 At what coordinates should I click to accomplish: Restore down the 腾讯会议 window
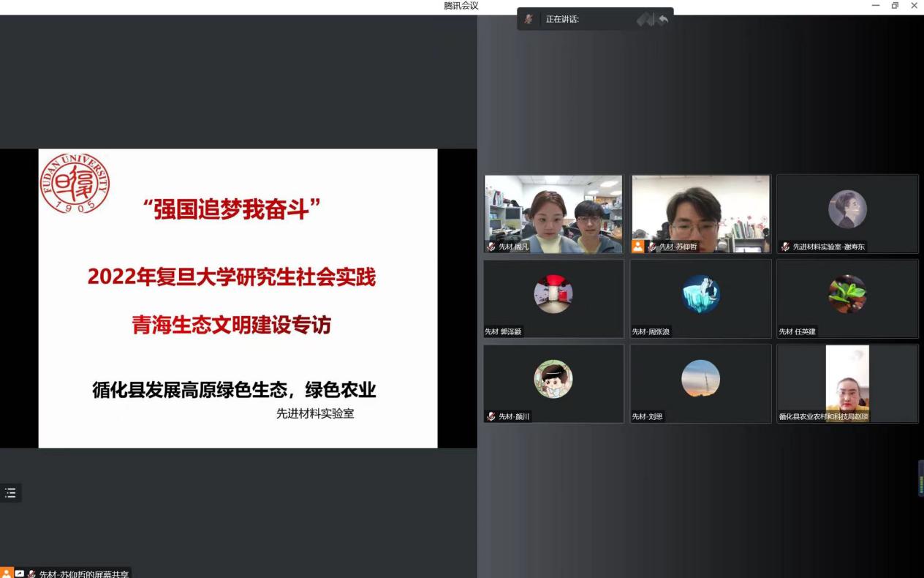(x=895, y=6)
